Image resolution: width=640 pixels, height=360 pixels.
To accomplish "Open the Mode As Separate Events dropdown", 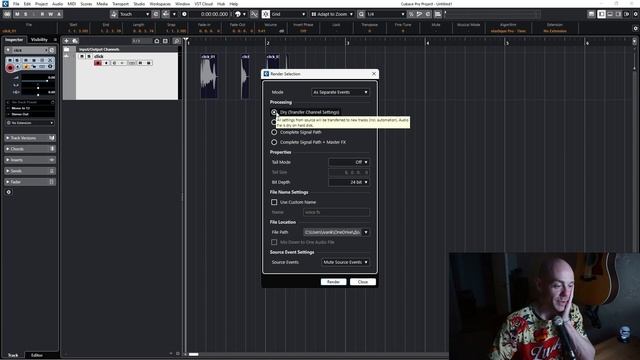I will click(340, 92).
